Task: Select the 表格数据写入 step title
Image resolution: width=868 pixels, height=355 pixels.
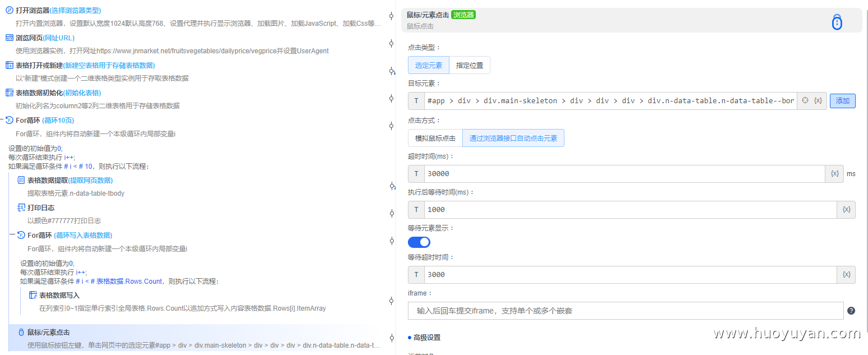Action: click(59, 295)
